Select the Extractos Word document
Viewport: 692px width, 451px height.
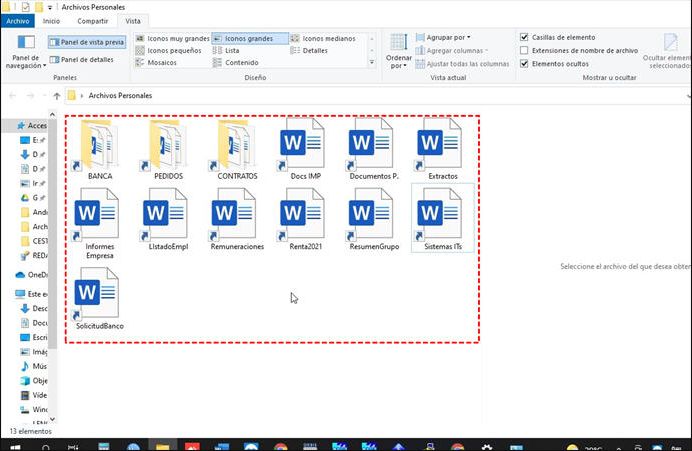tap(443, 150)
